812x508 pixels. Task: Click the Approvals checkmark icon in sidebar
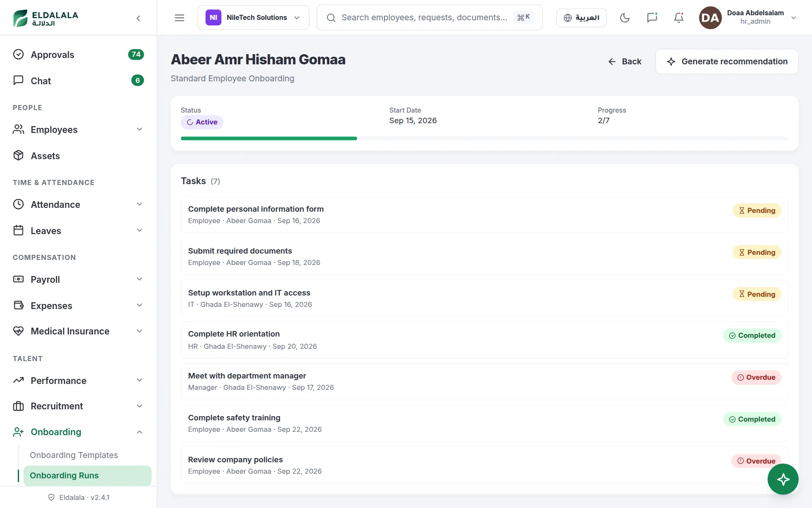pos(18,54)
